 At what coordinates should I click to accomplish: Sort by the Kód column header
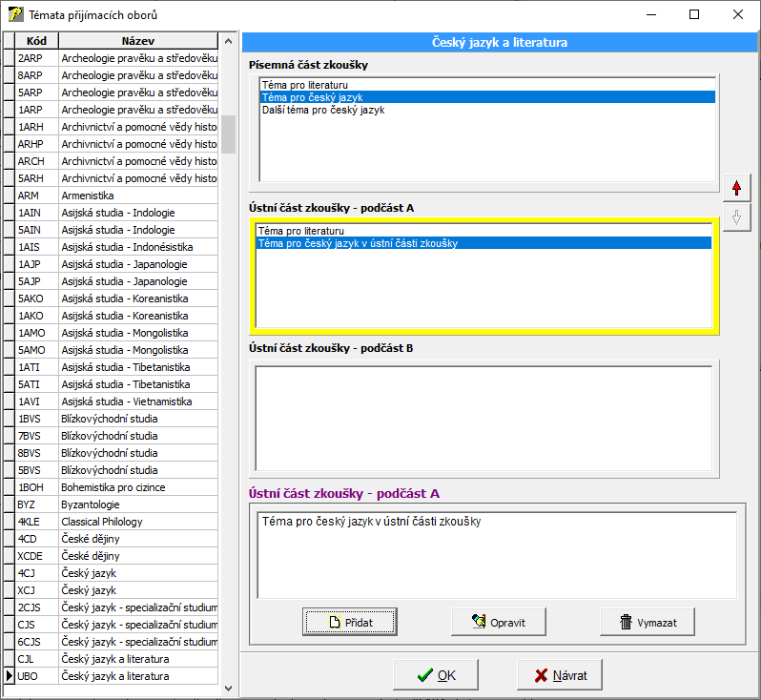click(x=37, y=41)
